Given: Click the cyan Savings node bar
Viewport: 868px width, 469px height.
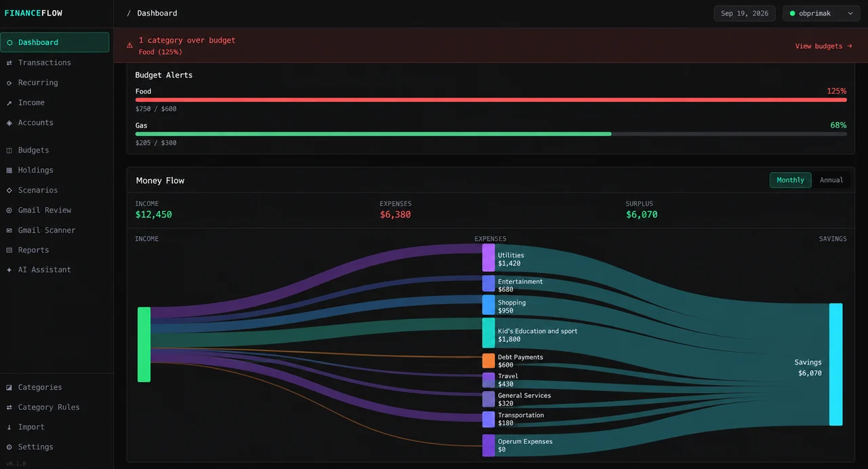Looking at the screenshot, I should pos(835,364).
